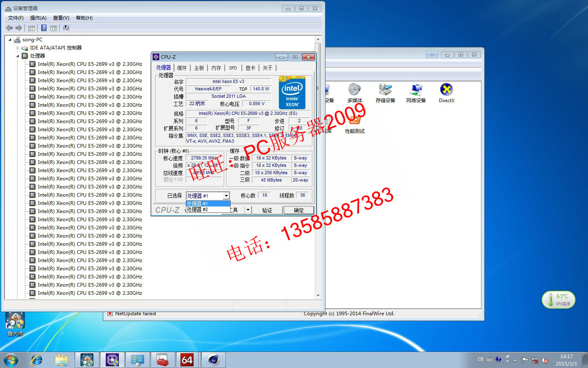Launch Internet Explorer from the taskbar
Image resolution: width=588 pixels, height=368 pixels.
click(x=37, y=360)
